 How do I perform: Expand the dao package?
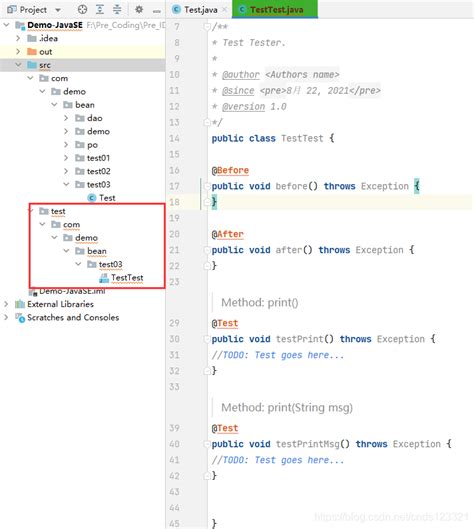click(66, 118)
